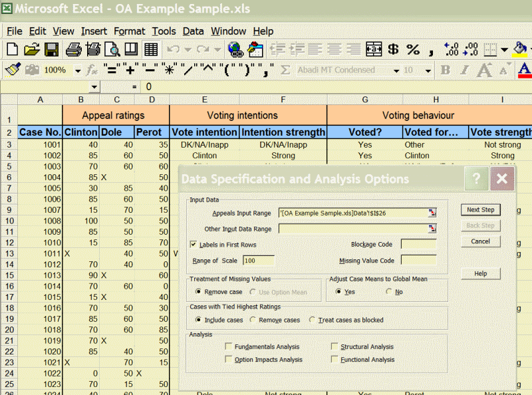Select the Remove case radio option
Image resolution: width=532 pixels, height=395 pixels.
point(198,291)
